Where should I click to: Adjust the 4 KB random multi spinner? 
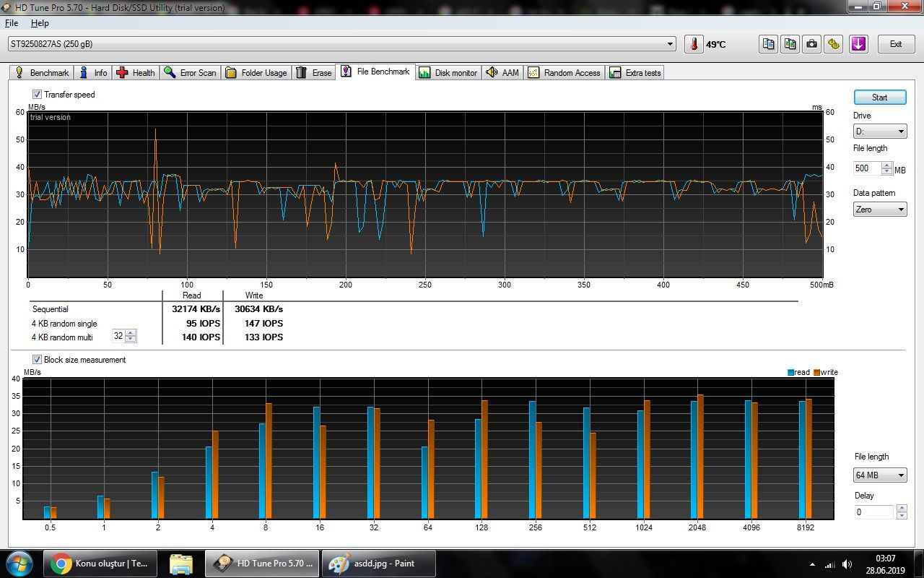[x=130, y=336]
